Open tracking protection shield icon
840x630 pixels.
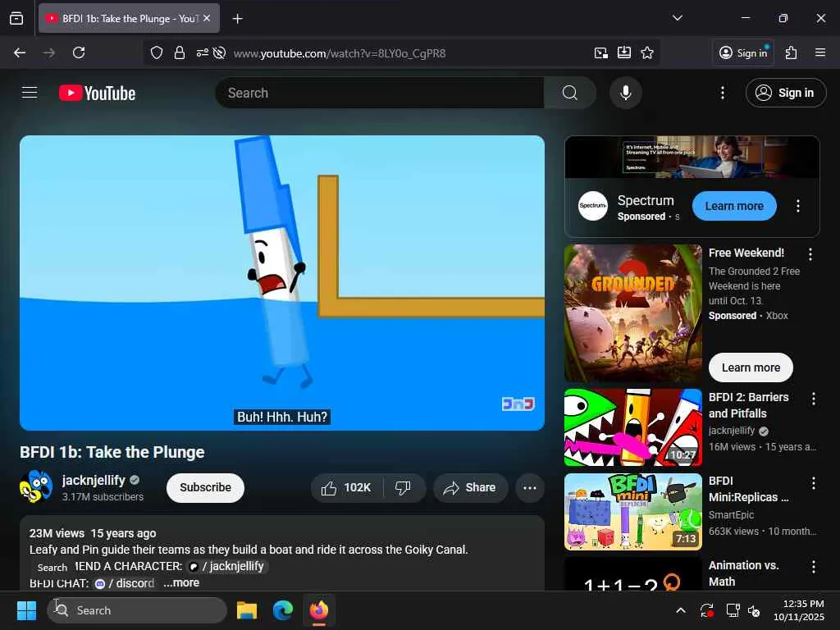(x=157, y=53)
